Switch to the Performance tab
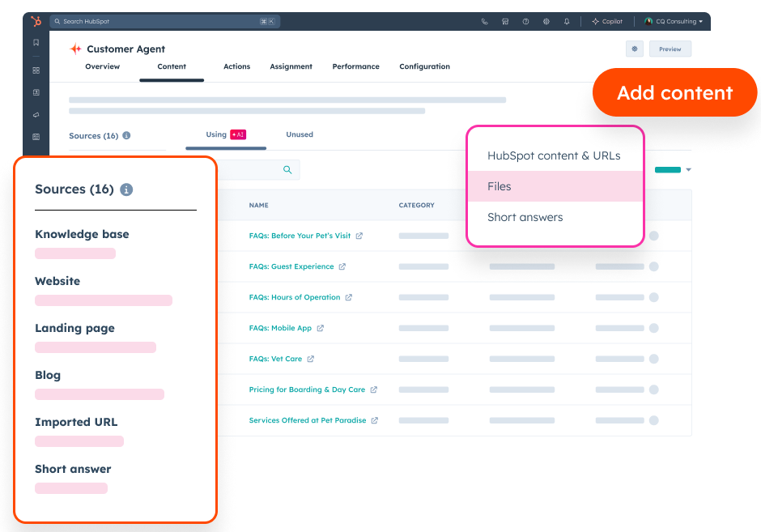761x532 pixels. click(x=355, y=66)
